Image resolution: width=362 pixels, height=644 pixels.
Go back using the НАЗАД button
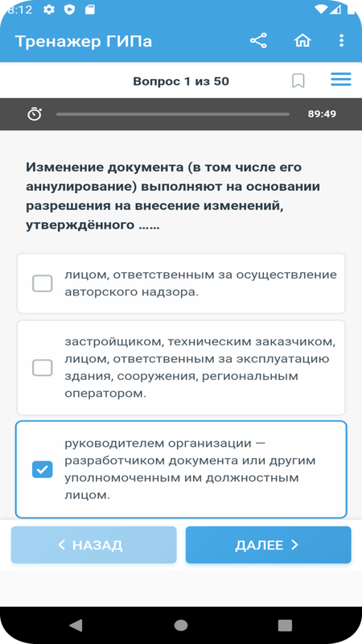93,545
